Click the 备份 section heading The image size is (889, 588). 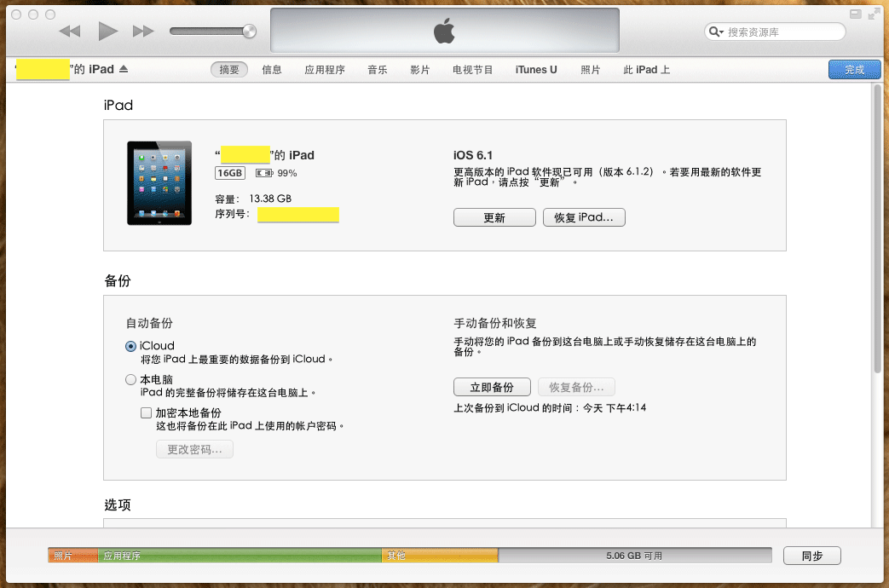118,280
